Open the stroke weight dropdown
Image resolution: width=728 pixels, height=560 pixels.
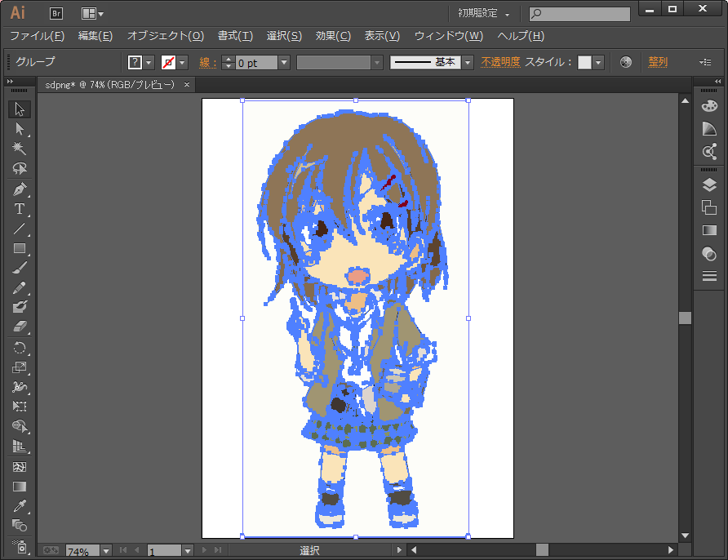(x=284, y=63)
